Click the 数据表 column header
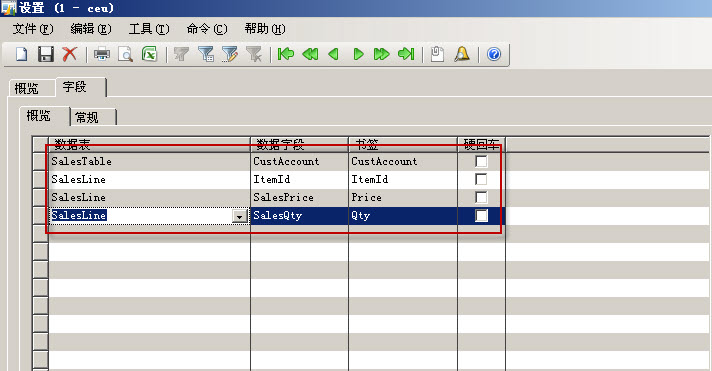The width and height of the screenshot is (712, 371). click(149, 144)
